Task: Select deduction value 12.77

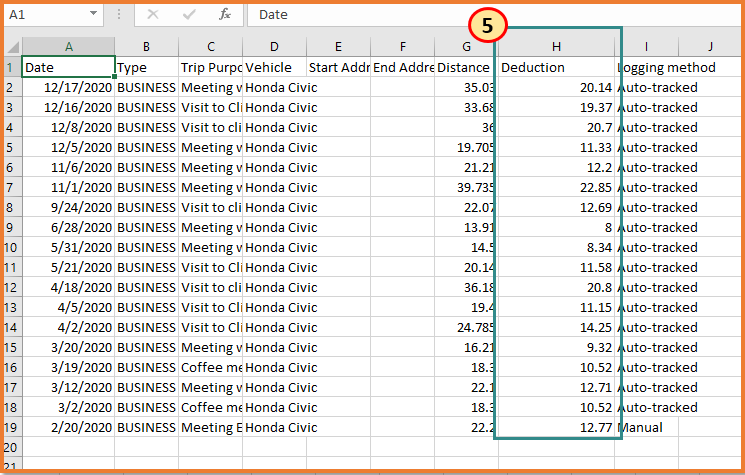Action: point(556,428)
